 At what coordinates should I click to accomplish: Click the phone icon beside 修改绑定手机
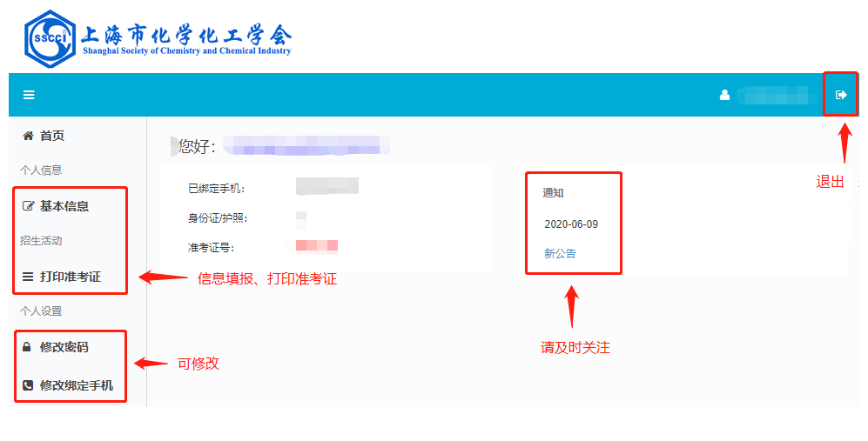[x=28, y=385]
